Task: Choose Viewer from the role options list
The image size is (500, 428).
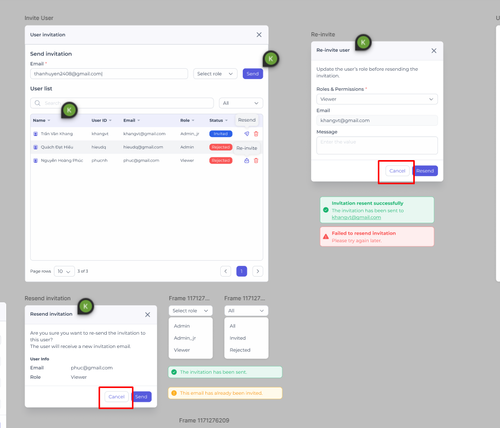Action: point(182,350)
